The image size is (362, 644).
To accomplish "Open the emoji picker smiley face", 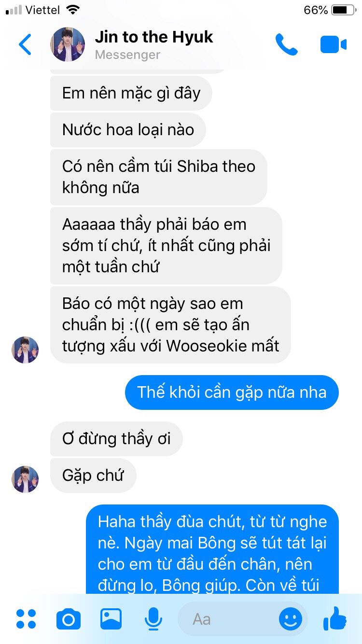I will (x=291, y=619).
